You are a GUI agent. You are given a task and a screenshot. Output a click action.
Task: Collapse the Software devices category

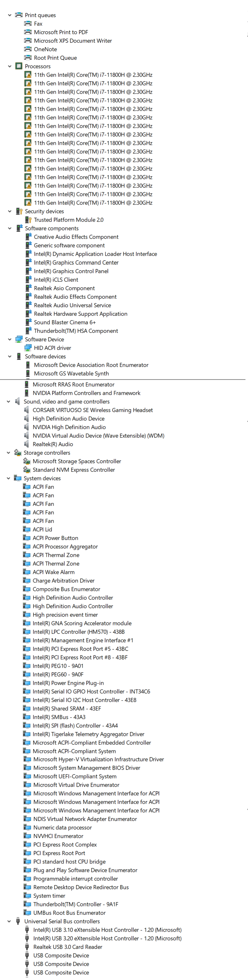[9, 356]
